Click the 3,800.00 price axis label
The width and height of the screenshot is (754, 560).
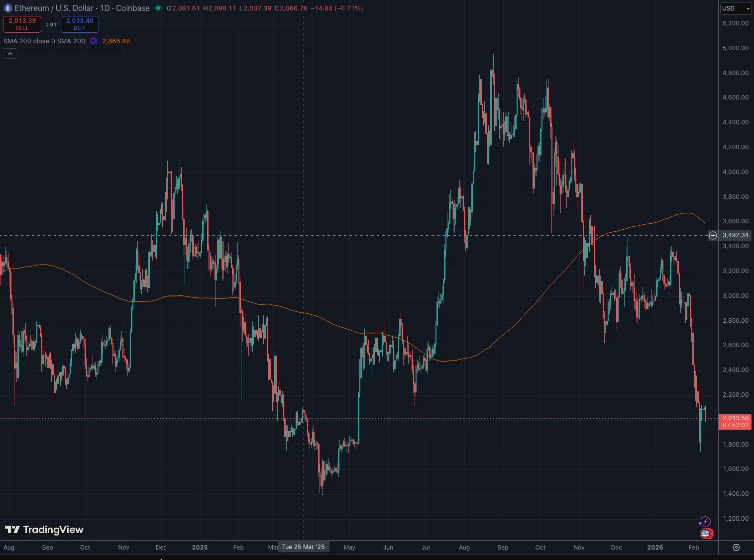(x=735, y=196)
